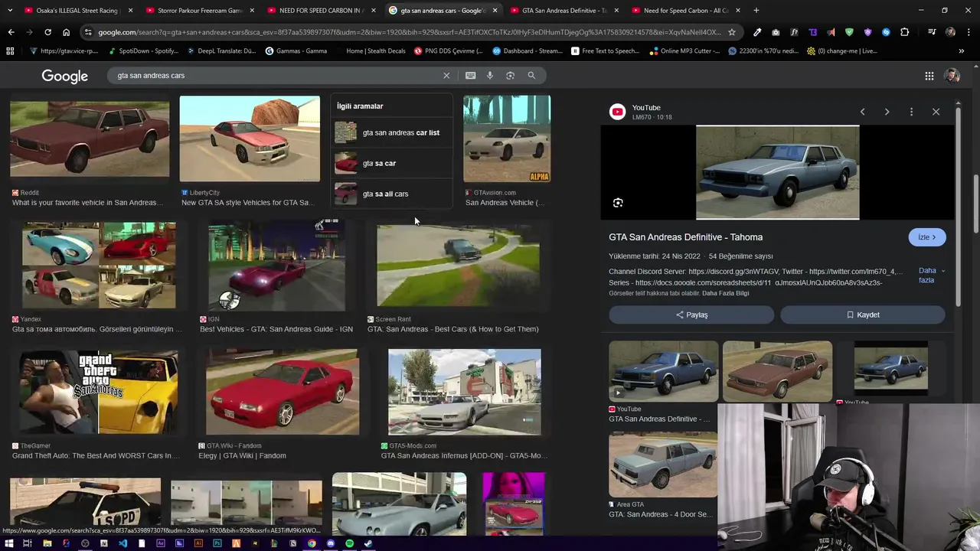980x551 pixels.
Task: Click the Kaydet save button
Action: 863,315
